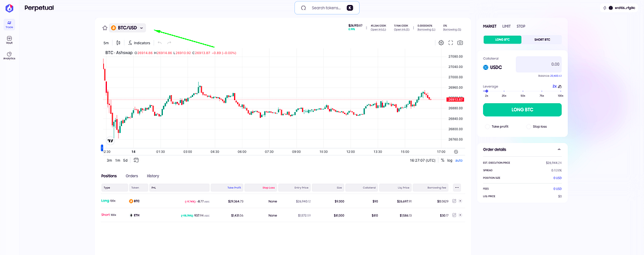This screenshot has width=644, height=255.
Task: Collapse the Order details panel
Action: [x=559, y=149]
